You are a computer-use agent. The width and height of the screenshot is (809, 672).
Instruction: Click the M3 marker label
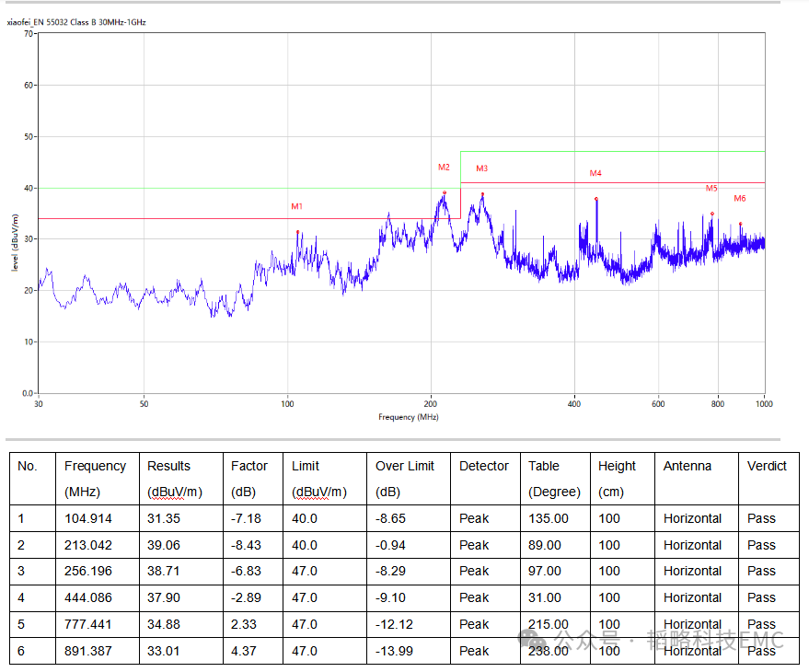tap(481, 168)
